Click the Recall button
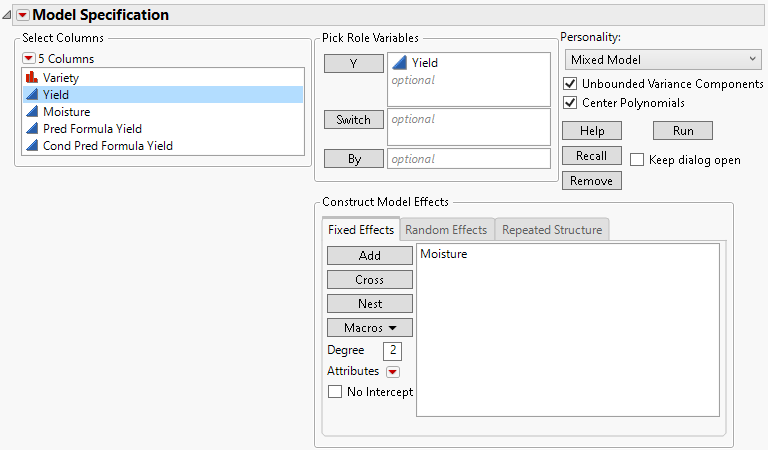Screen dimensions: 768x450 click(592, 156)
